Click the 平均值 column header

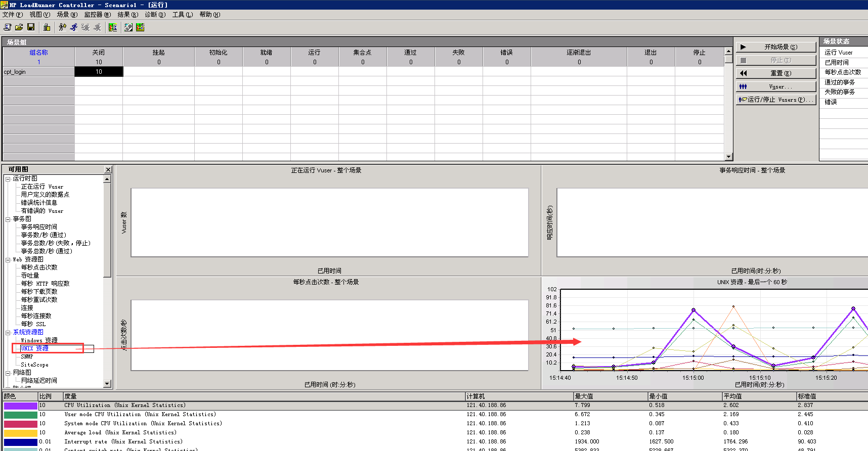pos(759,396)
